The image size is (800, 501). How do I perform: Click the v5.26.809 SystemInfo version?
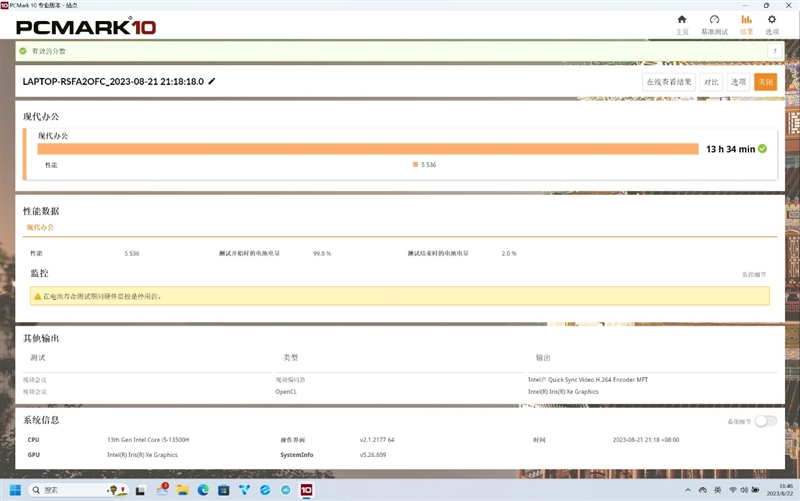click(x=373, y=455)
